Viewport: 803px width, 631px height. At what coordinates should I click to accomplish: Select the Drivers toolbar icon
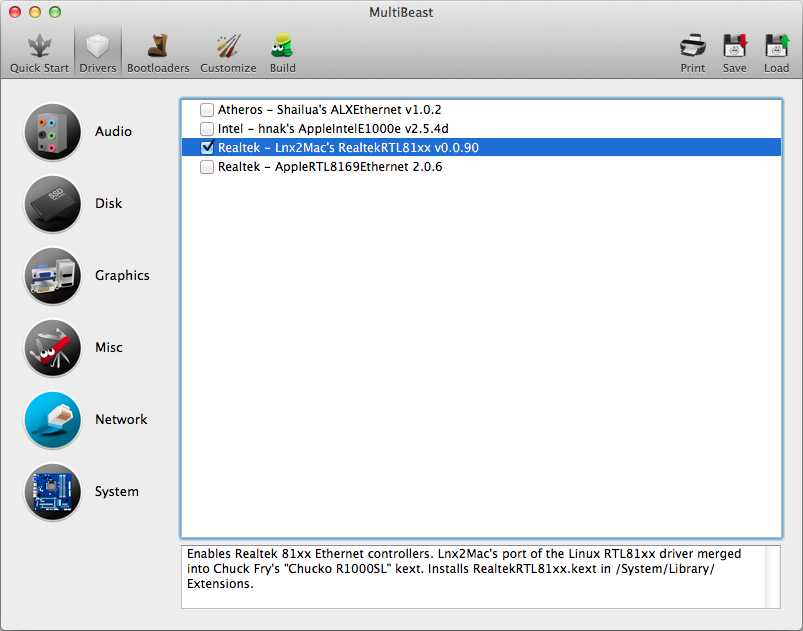pos(97,46)
